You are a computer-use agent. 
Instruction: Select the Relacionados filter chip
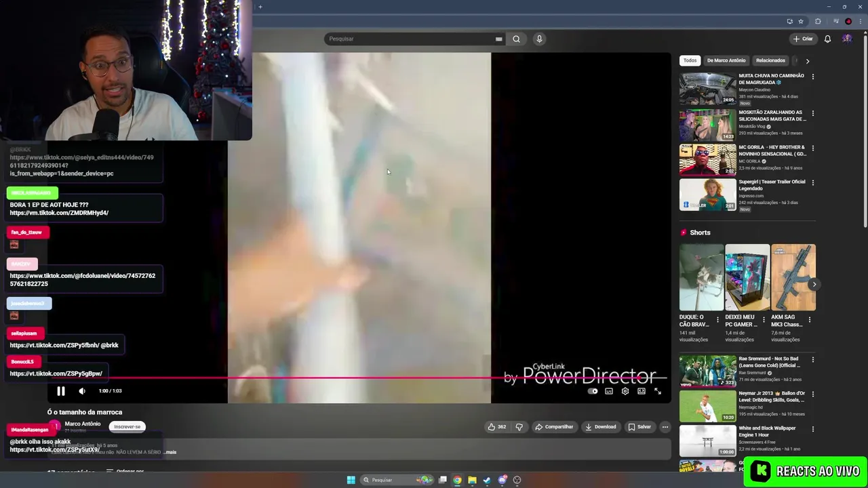tap(770, 60)
